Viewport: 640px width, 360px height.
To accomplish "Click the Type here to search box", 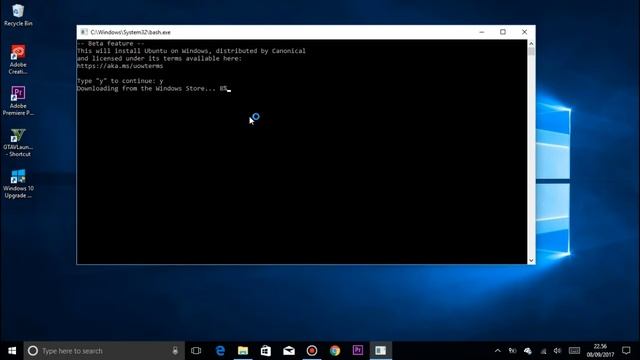I will [x=104, y=351].
